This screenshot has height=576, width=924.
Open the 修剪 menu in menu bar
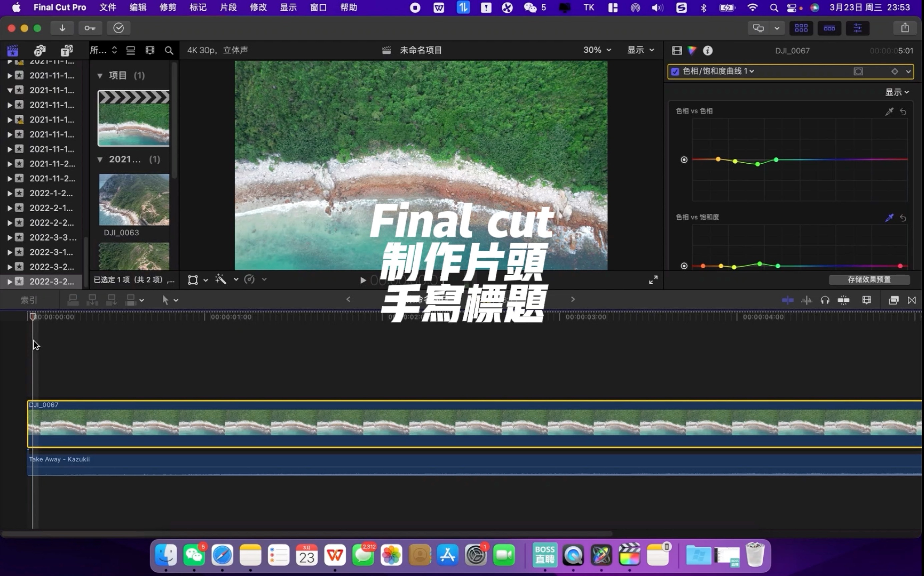click(167, 7)
